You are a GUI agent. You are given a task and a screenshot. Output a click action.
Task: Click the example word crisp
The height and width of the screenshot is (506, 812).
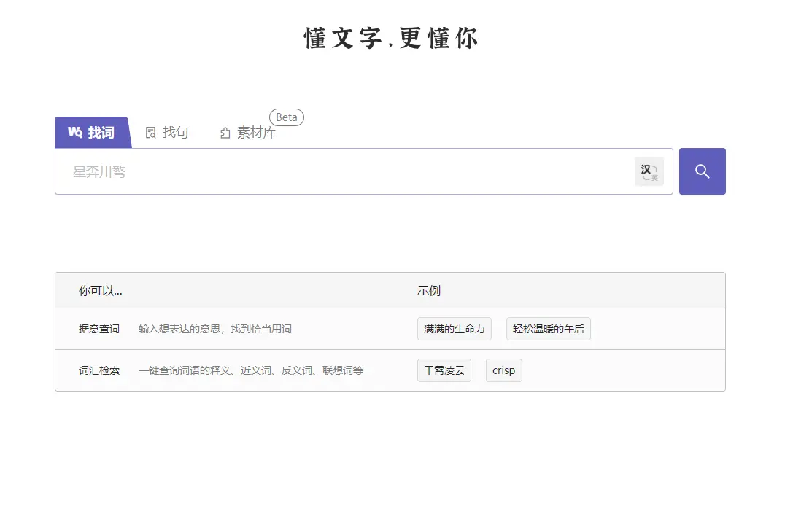click(x=503, y=370)
